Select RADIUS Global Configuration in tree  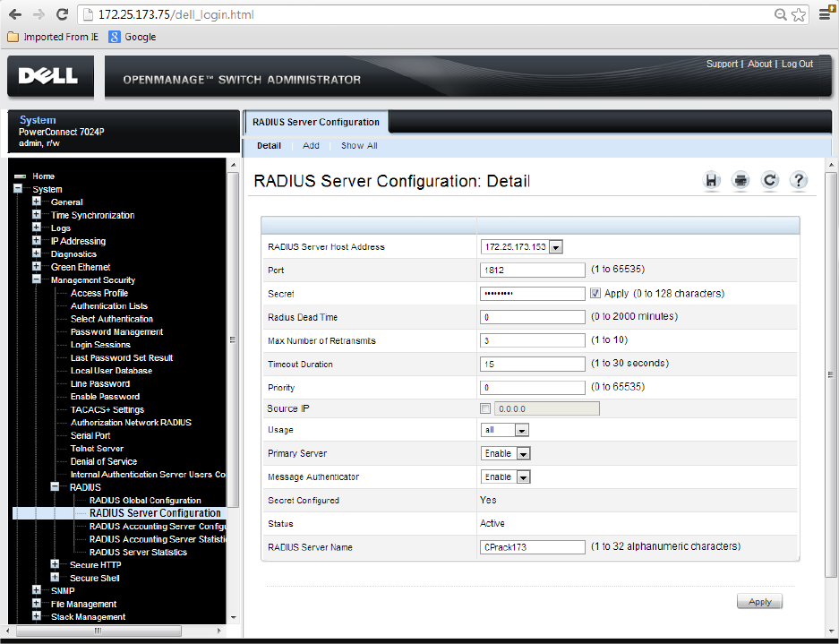click(145, 501)
